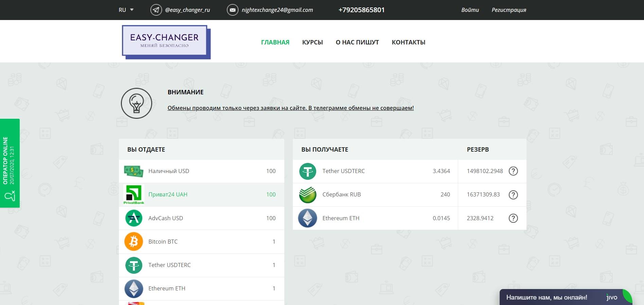This screenshot has width=644, height=305.
Task: Click the help icon for Ethereum reserve
Action: click(513, 218)
